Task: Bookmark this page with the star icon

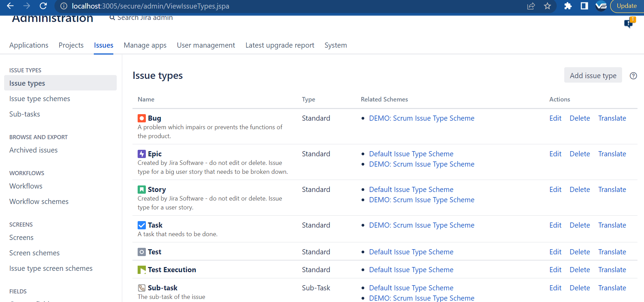Action: [x=547, y=6]
